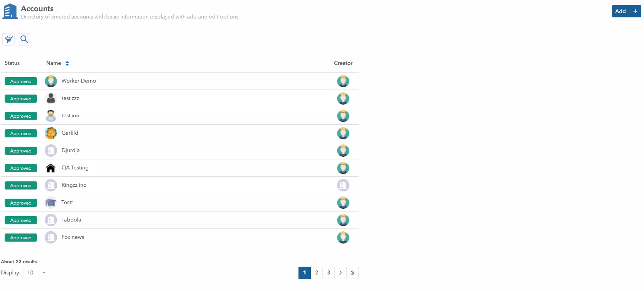Click the filter funnel icon
Screen dimensions: 644x291
click(8, 39)
